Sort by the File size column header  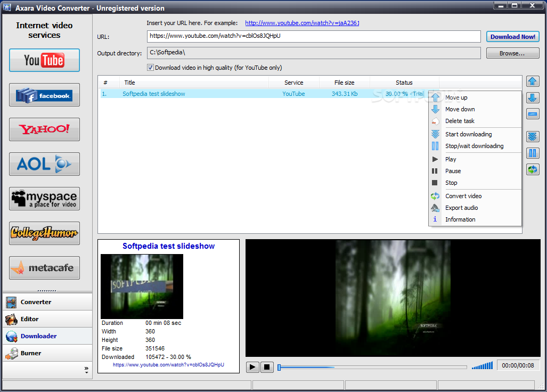pos(344,83)
